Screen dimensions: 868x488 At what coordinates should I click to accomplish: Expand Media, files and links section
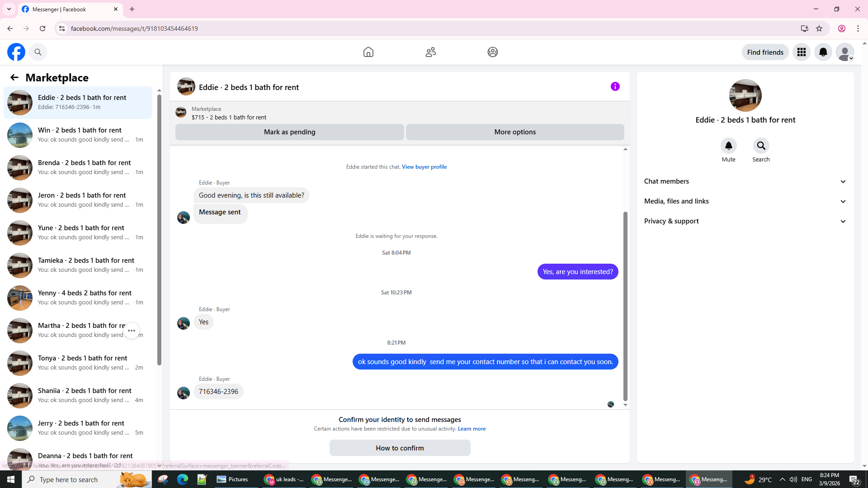click(745, 201)
